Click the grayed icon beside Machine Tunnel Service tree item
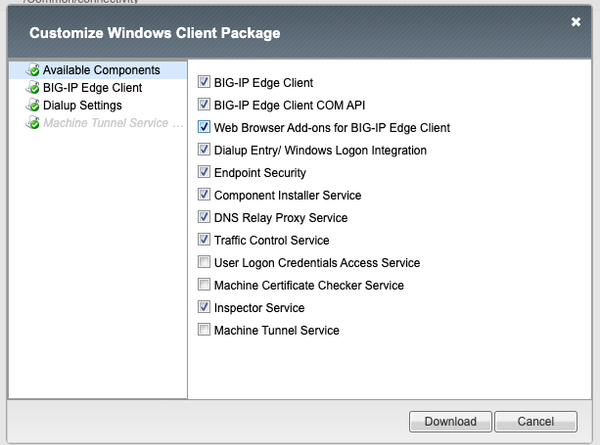This screenshot has height=445, width=600. click(33, 124)
